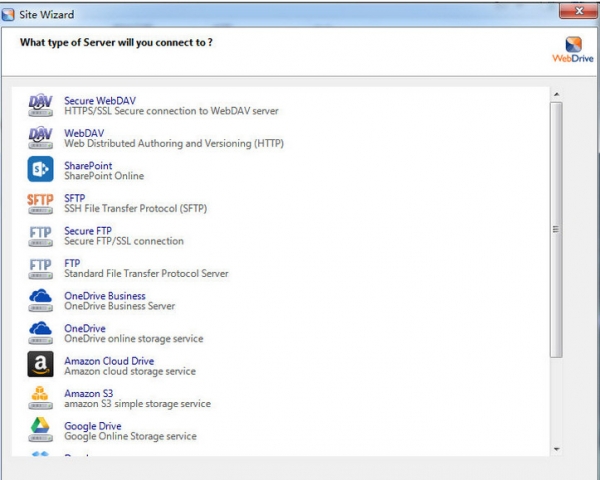Click 'amazon S3 simple storage service' text
This screenshot has width=600, height=480.
click(x=137, y=404)
